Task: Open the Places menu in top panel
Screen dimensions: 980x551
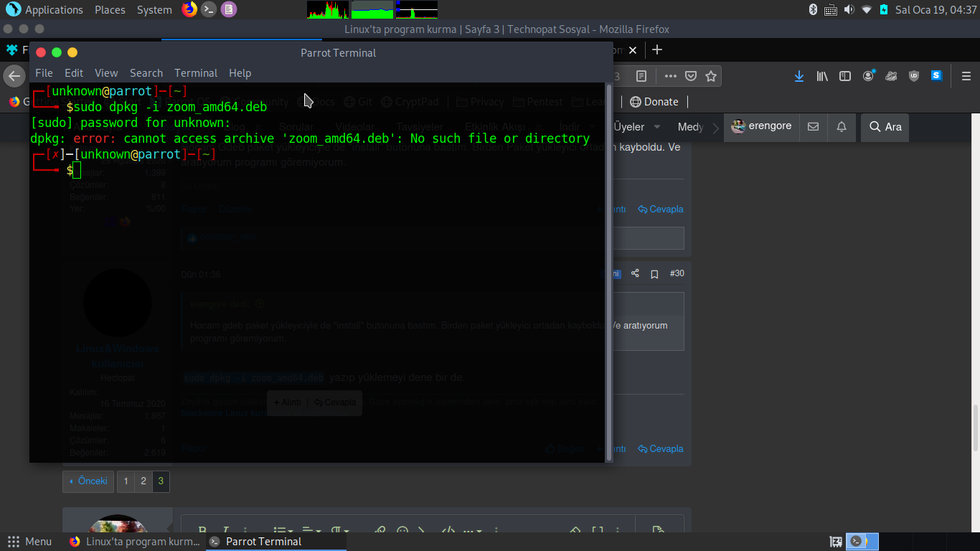Action: pos(110,10)
